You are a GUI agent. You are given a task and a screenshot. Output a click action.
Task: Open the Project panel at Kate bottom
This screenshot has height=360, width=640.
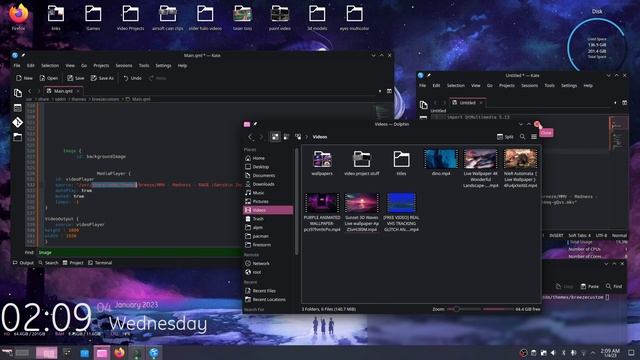(x=73, y=263)
